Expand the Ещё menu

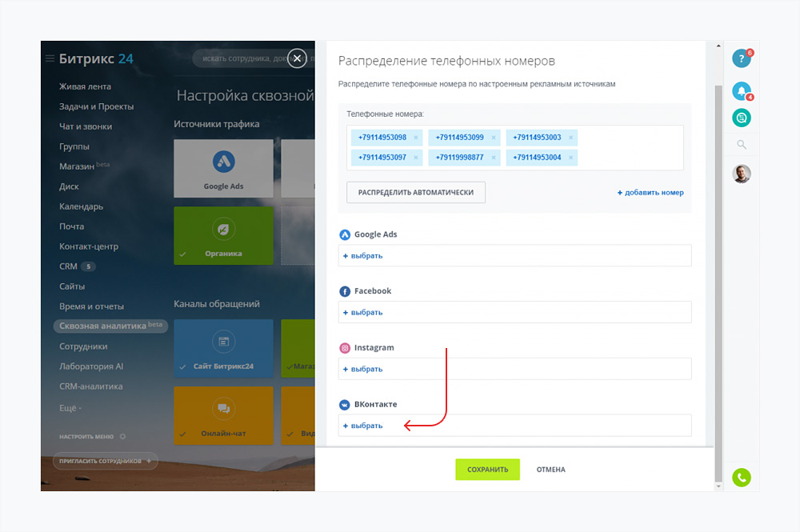70,408
